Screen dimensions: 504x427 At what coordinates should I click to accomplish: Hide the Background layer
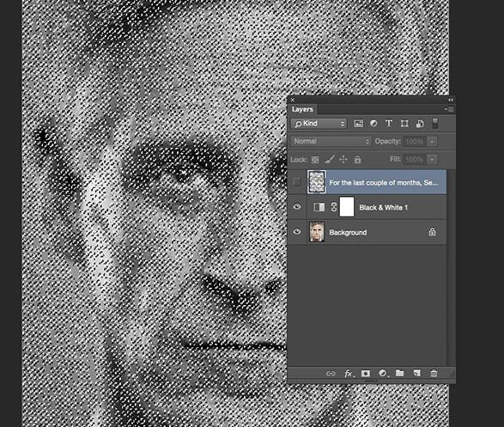point(297,231)
